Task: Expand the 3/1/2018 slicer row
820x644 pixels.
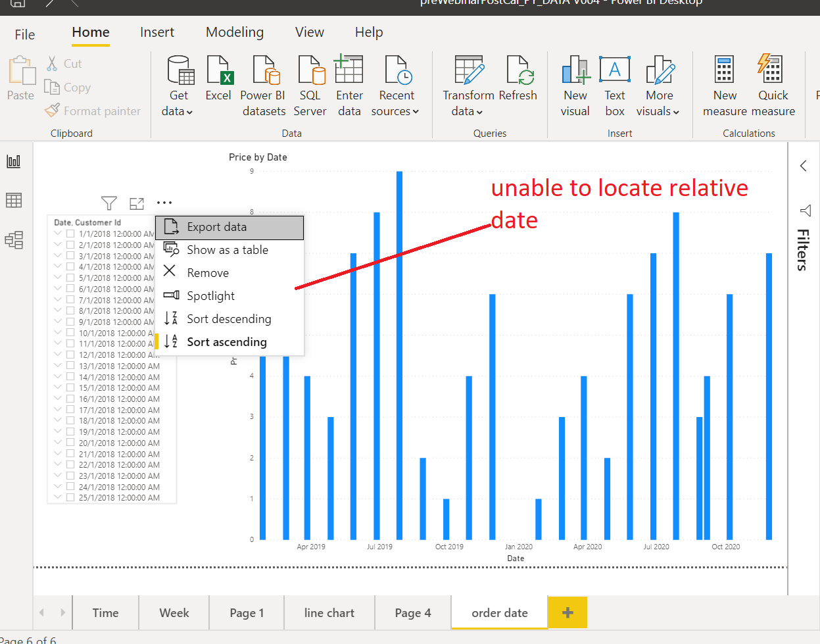Action: [x=58, y=256]
